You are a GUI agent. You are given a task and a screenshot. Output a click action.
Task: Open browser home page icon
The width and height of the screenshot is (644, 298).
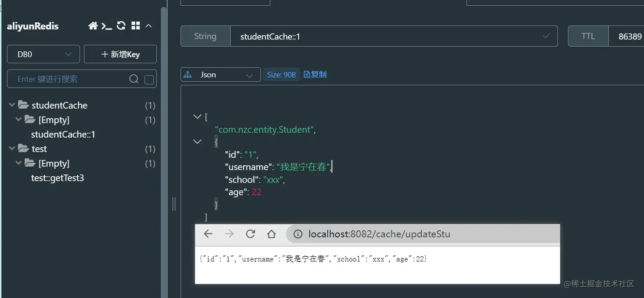(x=271, y=234)
